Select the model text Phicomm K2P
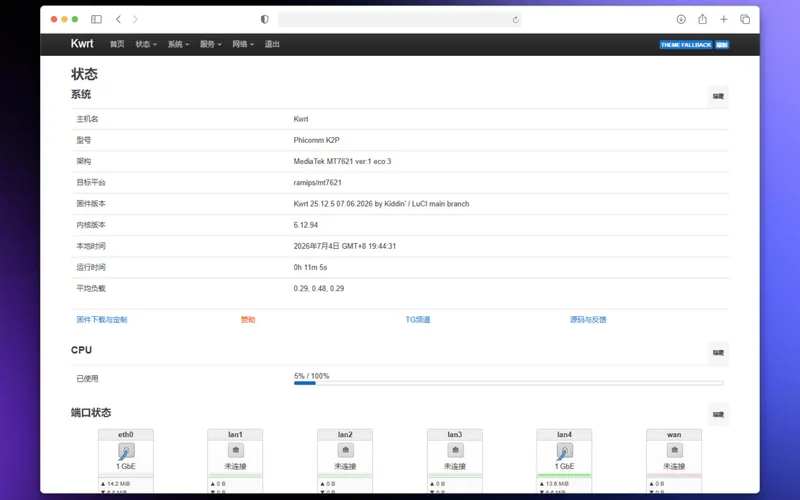 click(316, 140)
